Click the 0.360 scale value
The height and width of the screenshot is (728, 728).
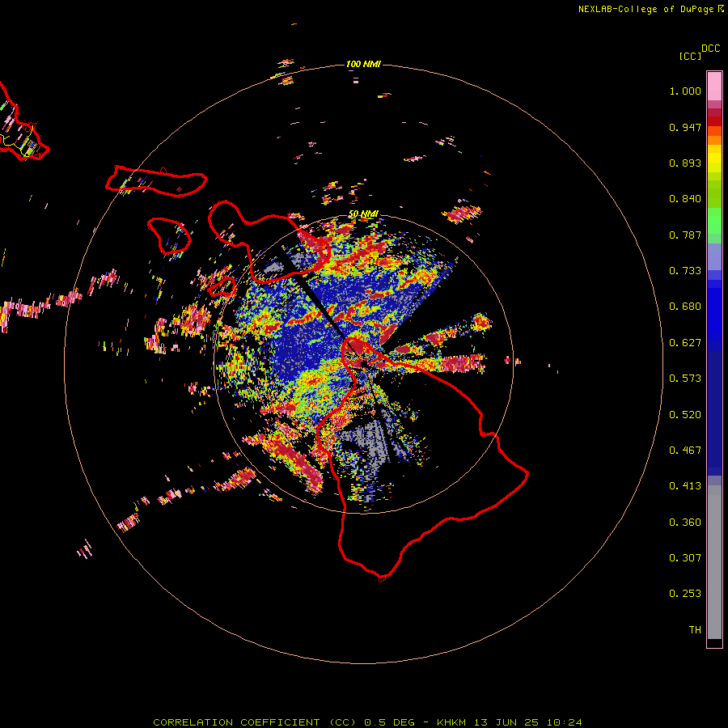pyautogui.click(x=685, y=523)
